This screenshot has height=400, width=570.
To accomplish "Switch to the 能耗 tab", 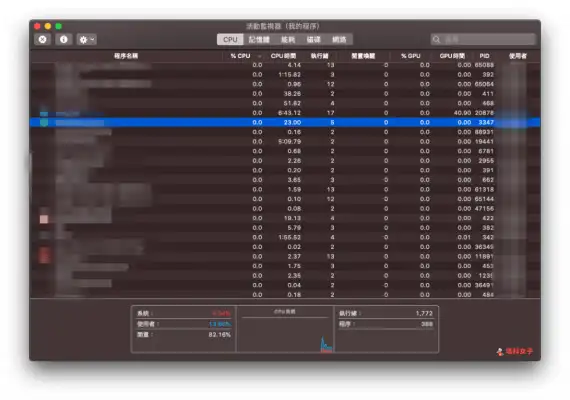I will [288, 39].
